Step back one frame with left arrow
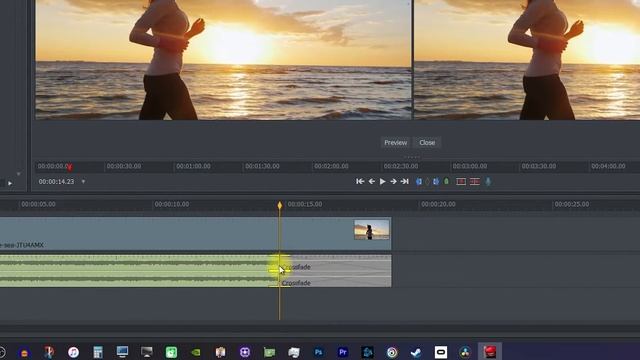Viewport: 640px width, 360px height. coord(371,181)
